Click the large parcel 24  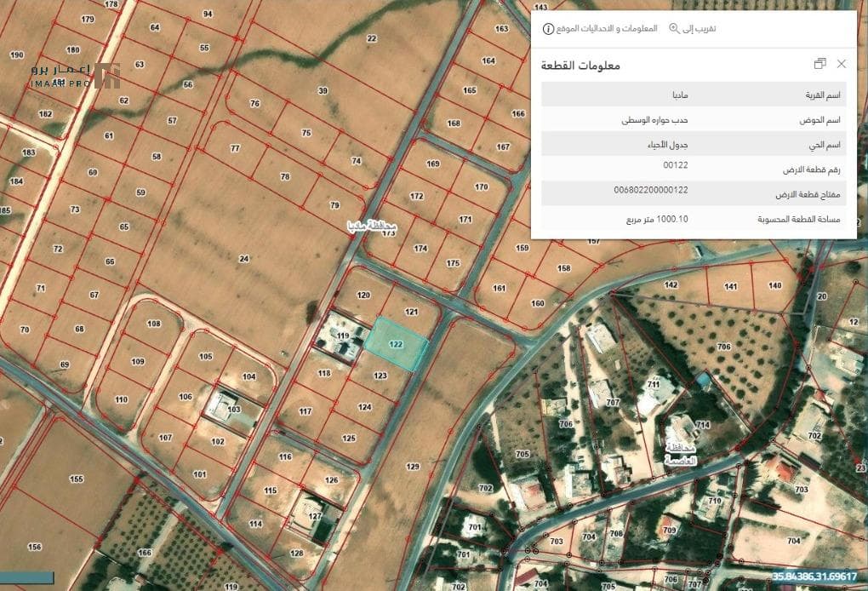coord(243,259)
